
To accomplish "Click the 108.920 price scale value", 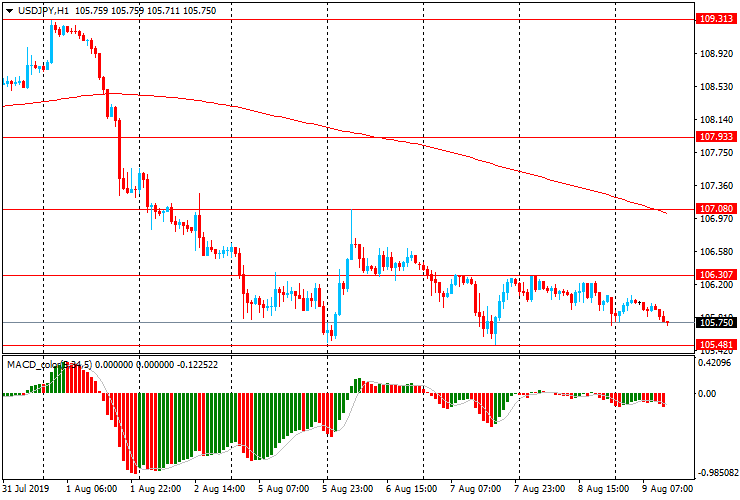I will coord(716,54).
